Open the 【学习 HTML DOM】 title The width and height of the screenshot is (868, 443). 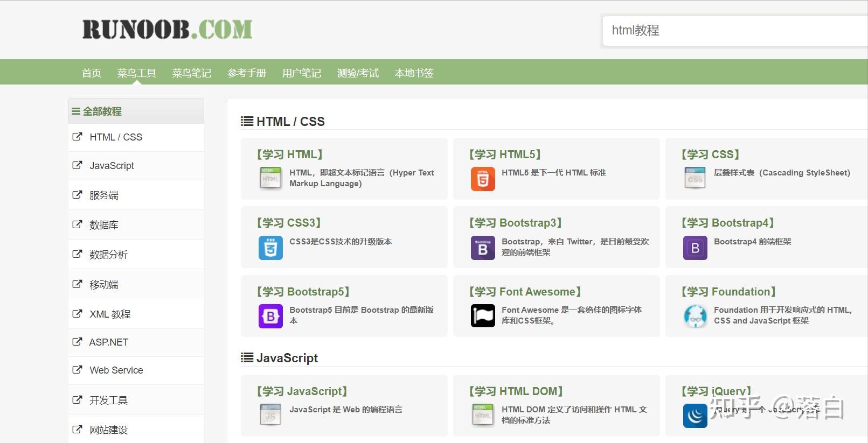516,391
